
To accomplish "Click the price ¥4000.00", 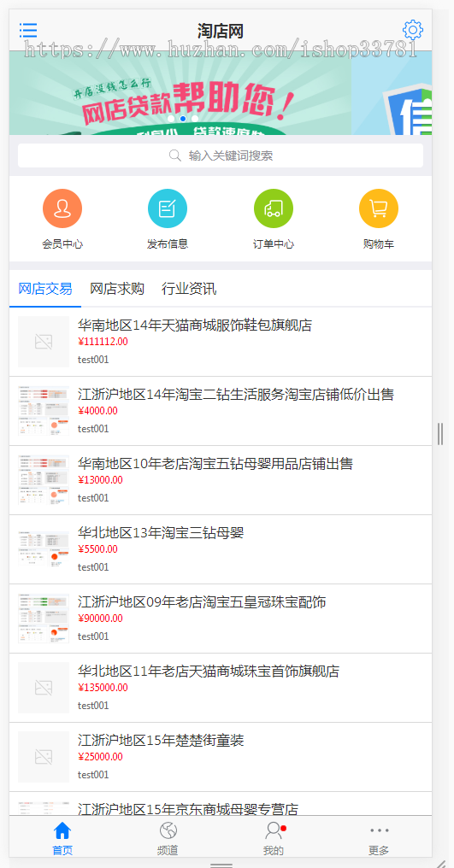I will click(97, 411).
